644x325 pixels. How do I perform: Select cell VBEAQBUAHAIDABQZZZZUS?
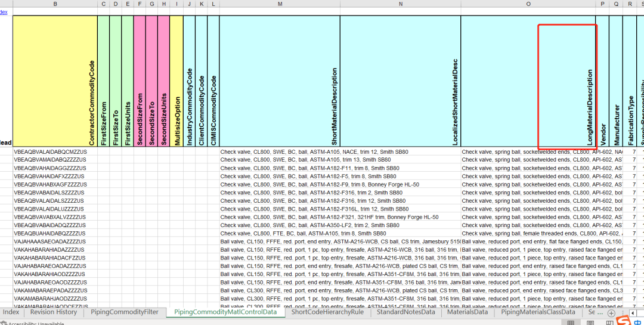(55, 233)
